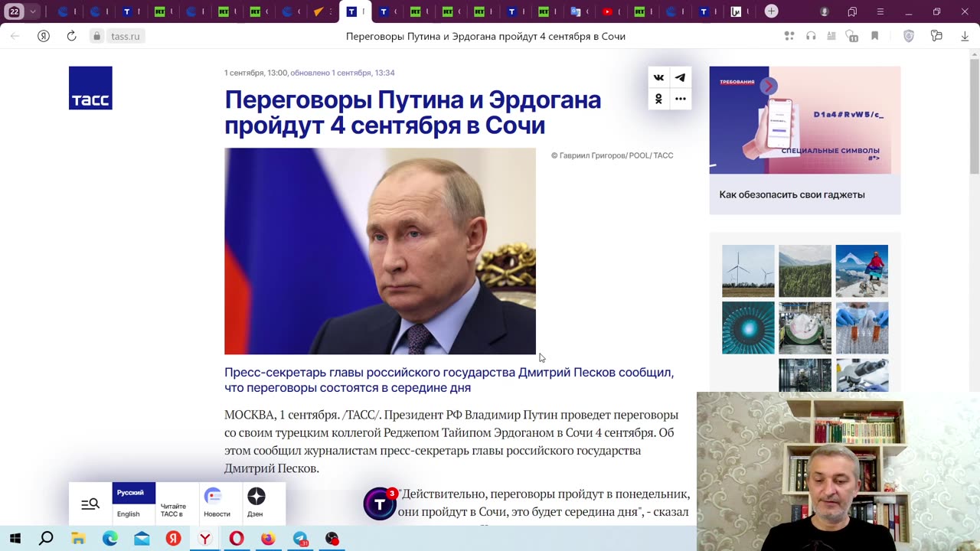Open 'Как обезопасить свои гаджеты' link
Viewport: 980px width, 551px height.
point(792,194)
